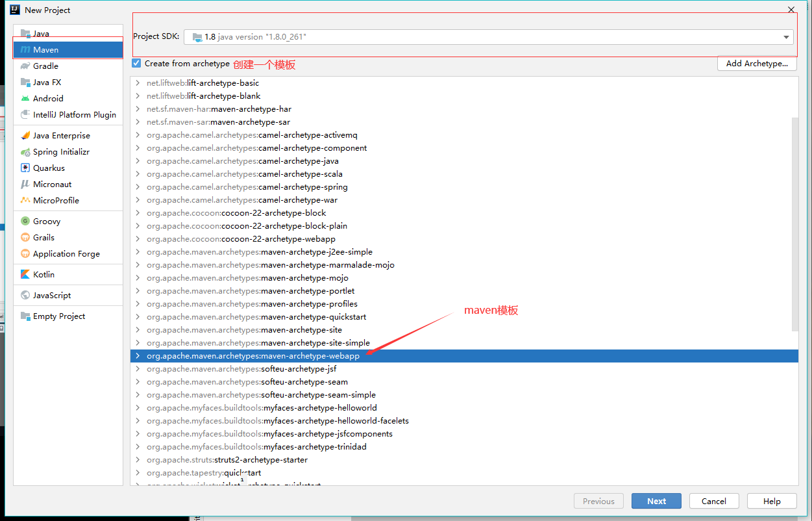Click the Add Archetype button

(757, 64)
